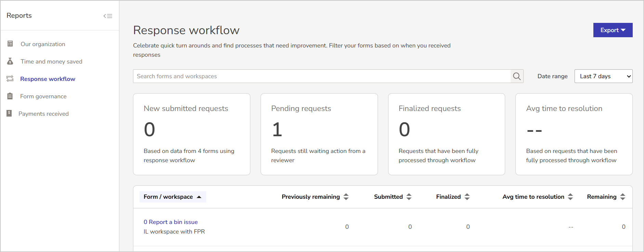The width and height of the screenshot is (644, 252).
Task: Click the Avg time to resolution header text
Action: point(533,197)
